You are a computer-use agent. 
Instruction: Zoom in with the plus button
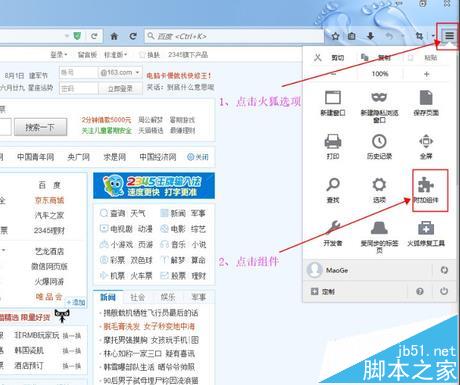coord(426,74)
